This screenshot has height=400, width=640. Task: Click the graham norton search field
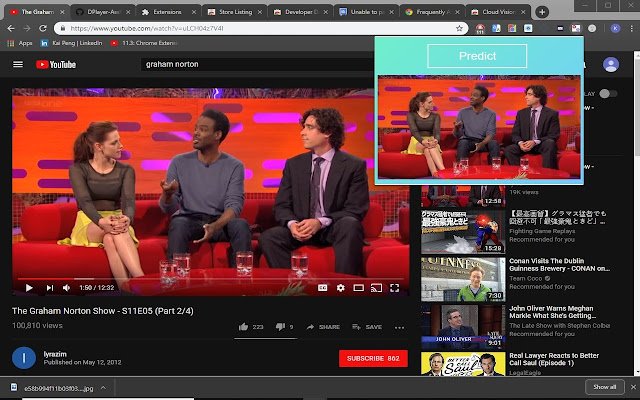click(257, 64)
